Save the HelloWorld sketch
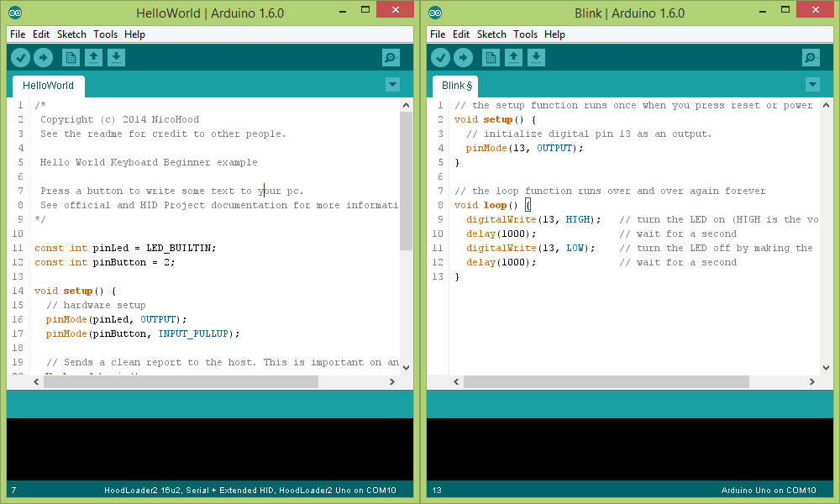The height and width of the screenshot is (504, 840). [115, 57]
